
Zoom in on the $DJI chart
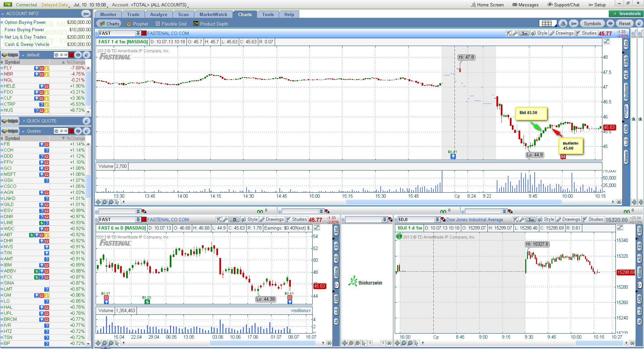coord(404,343)
